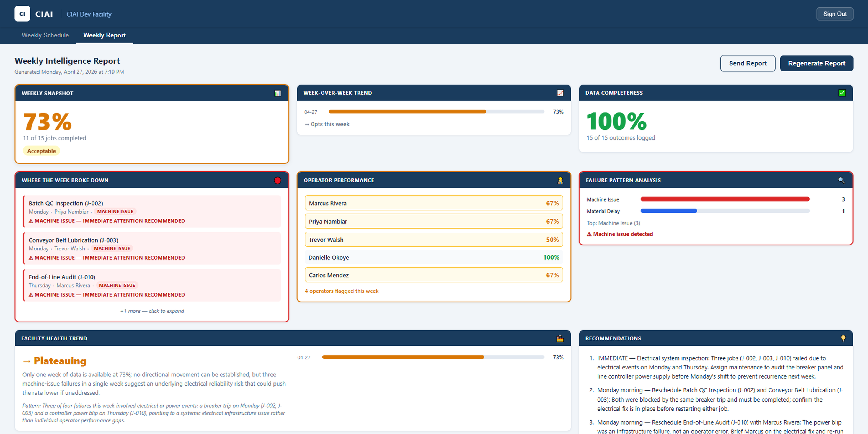
Task: Click the red circle icon on Where The Week Broke Down
Action: pyautogui.click(x=278, y=181)
